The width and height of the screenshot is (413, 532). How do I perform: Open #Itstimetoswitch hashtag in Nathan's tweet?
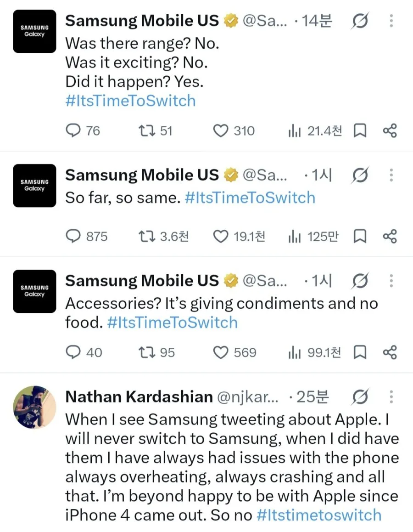[x=319, y=515]
